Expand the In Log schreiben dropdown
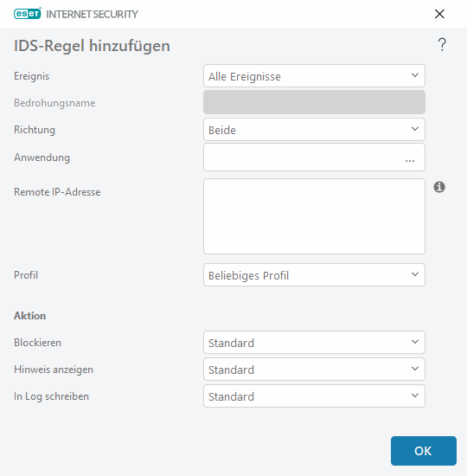 pos(314,396)
